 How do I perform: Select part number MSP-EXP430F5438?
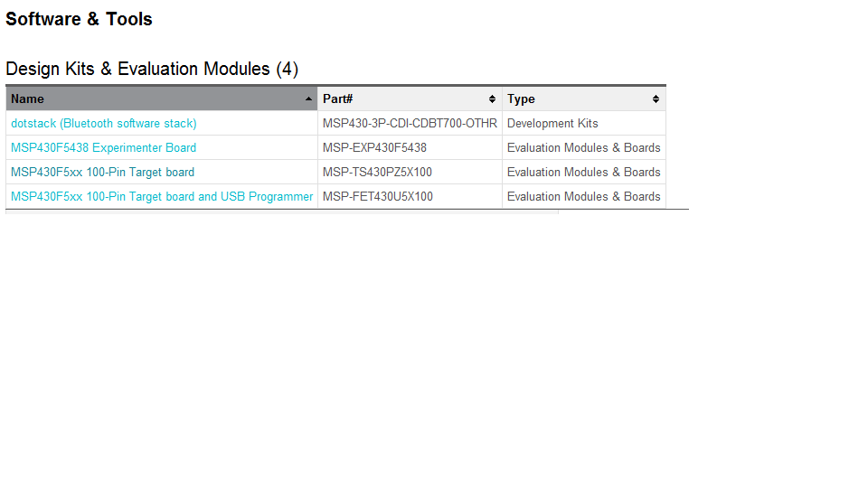pos(374,147)
